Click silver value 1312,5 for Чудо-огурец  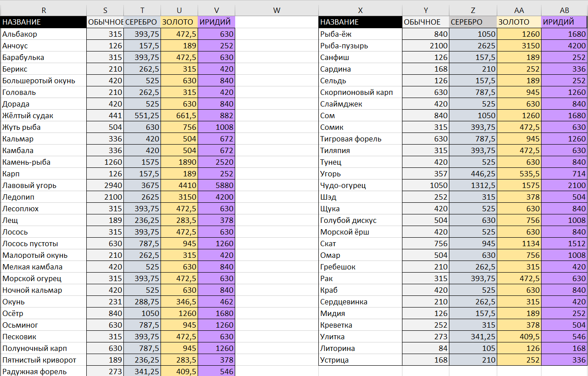click(473, 185)
